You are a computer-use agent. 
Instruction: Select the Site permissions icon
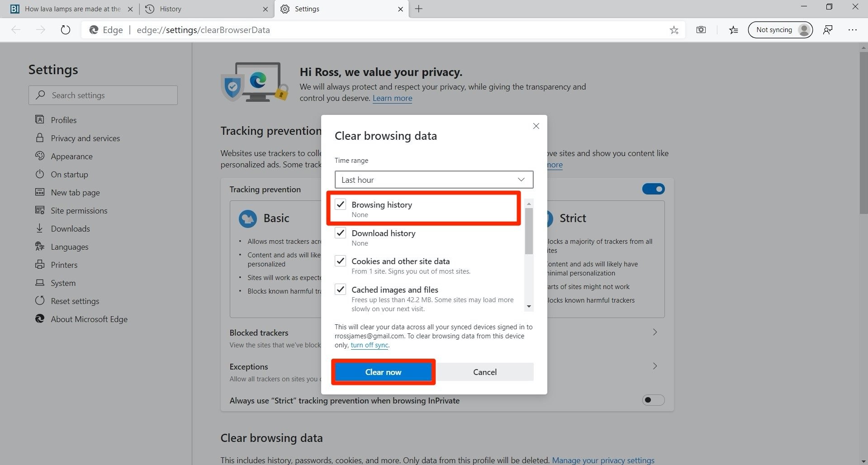40,210
